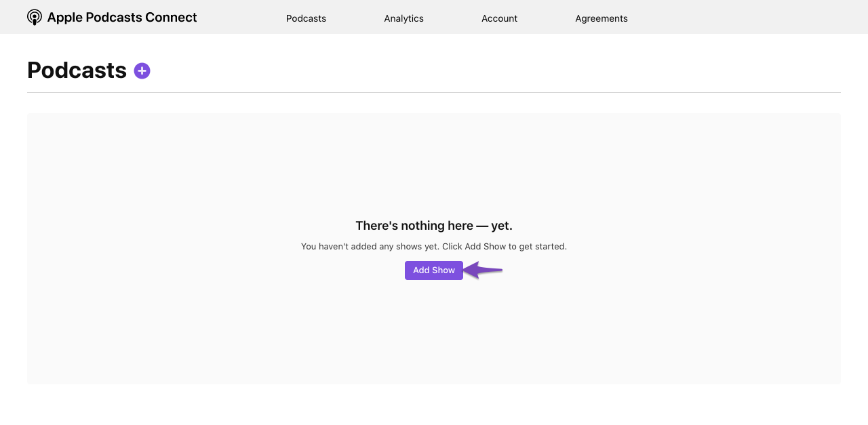Go to the Account menu item
Image resolution: width=868 pixels, height=425 pixels.
coord(499,18)
